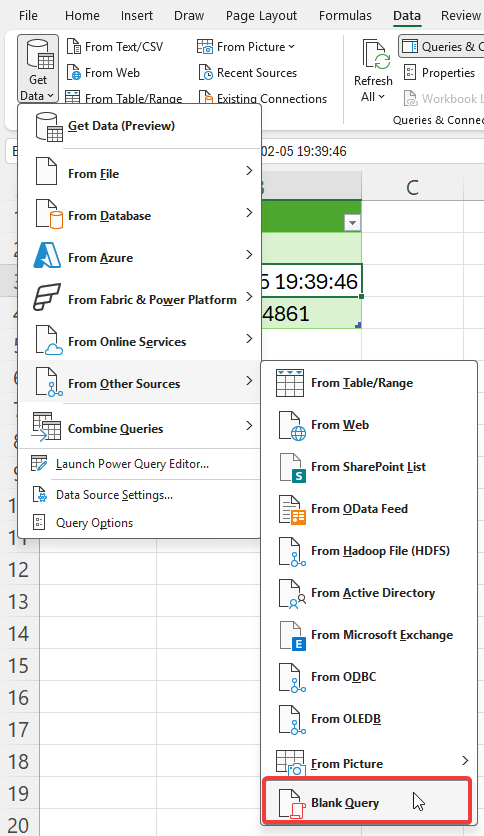This screenshot has width=484, height=836.
Task: Click the Fabric & Power Platform icon
Action: click(47, 298)
